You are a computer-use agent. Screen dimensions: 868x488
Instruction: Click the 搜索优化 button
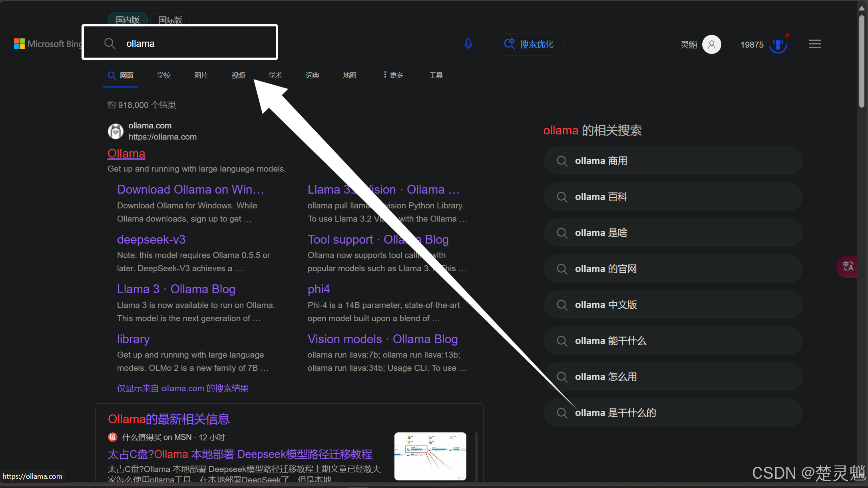(529, 44)
